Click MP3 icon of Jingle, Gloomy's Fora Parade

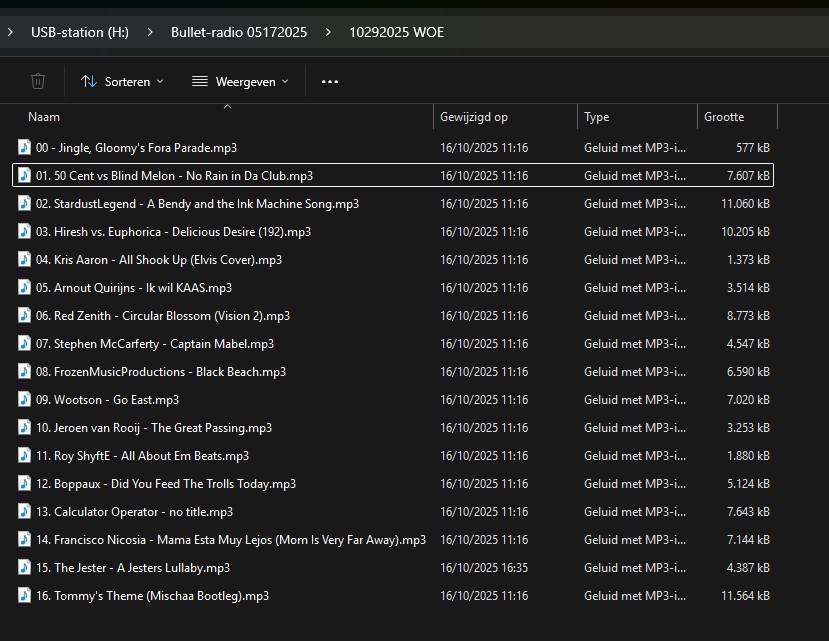24,147
